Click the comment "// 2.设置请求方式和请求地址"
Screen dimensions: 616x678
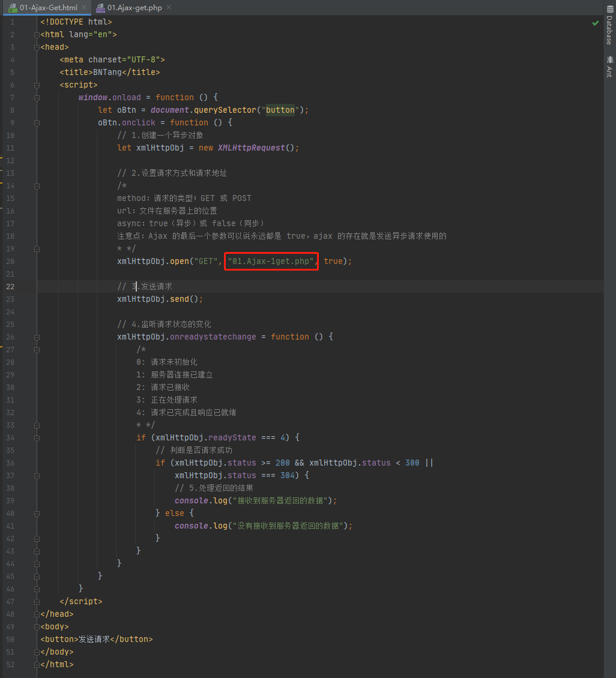172,173
